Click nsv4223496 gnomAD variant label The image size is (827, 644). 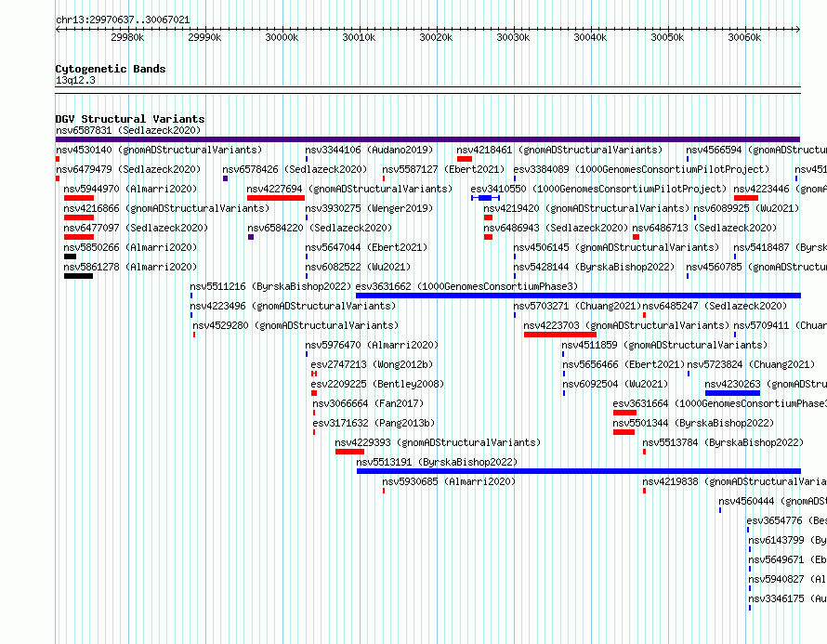(293, 306)
